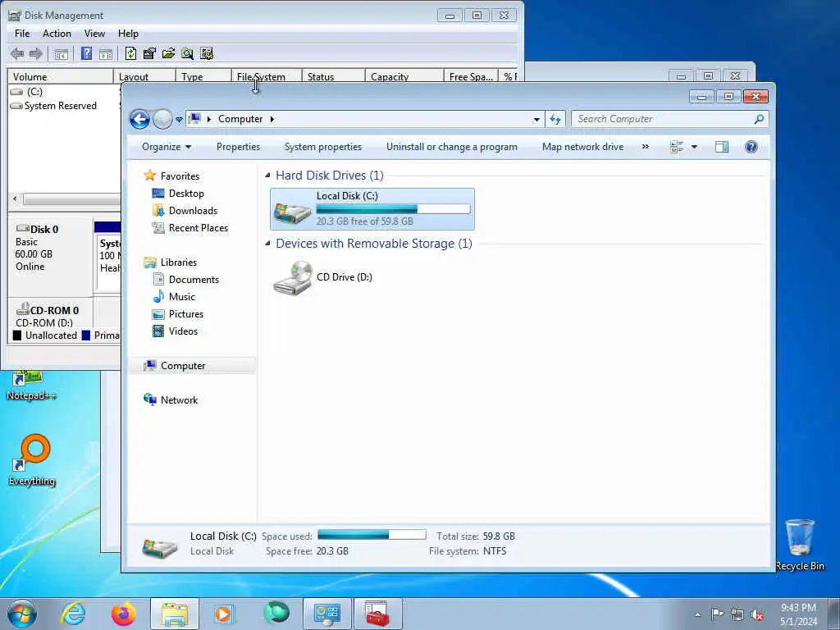Select (C:) volume row in Disk Management
The height and width of the screenshot is (630, 840).
(34, 92)
